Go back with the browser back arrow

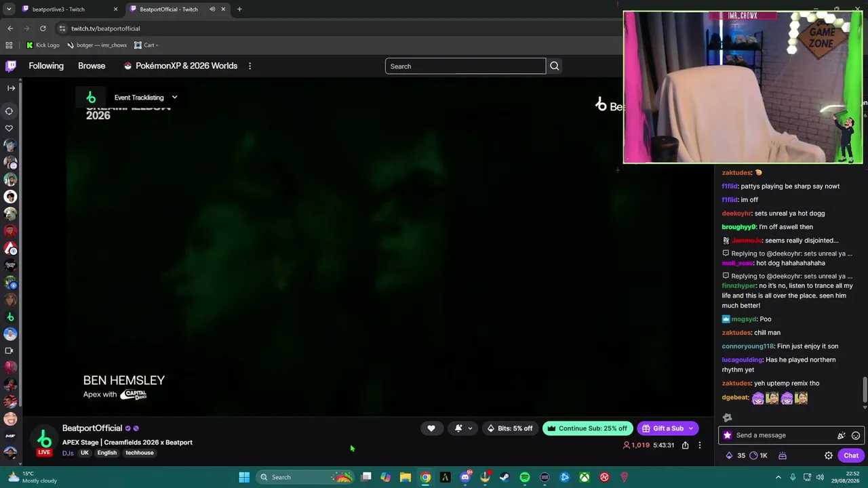tap(10, 28)
